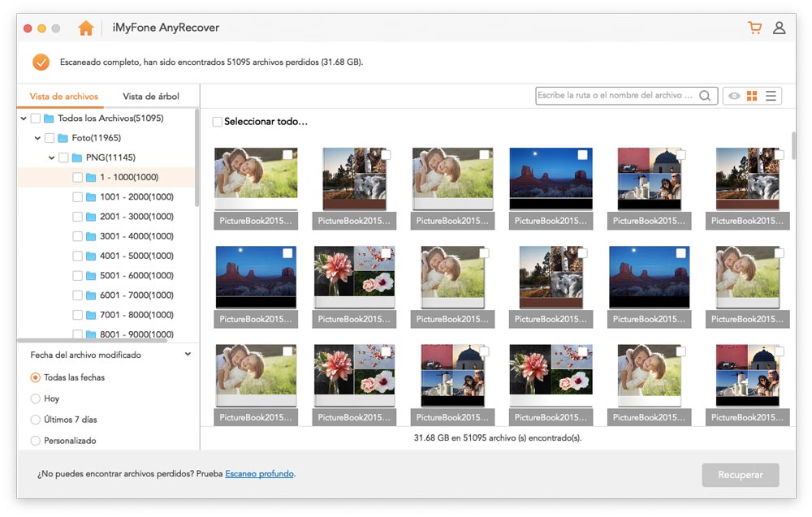This screenshot has width=812, height=517.
Task: Click the orange scan complete checkmark icon
Action: click(x=41, y=62)
